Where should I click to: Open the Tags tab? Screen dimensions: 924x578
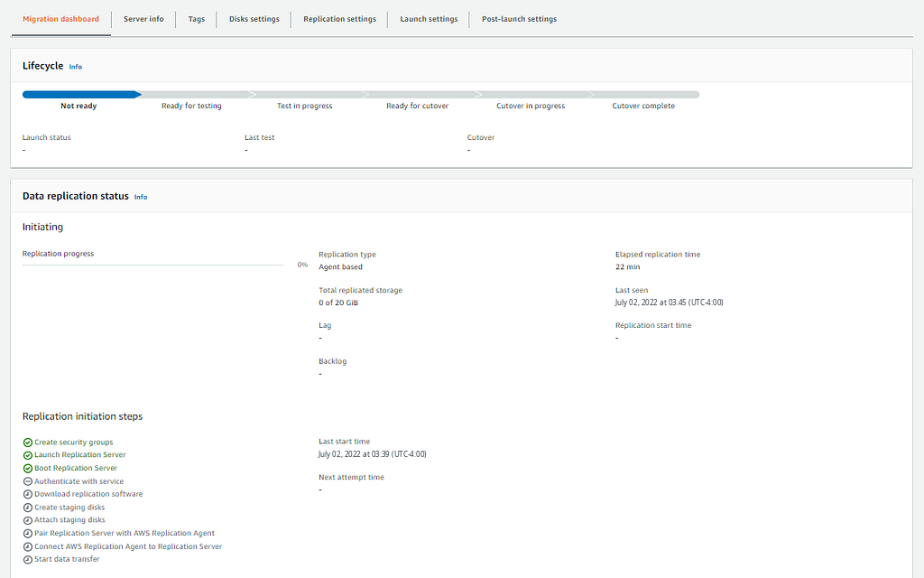pyautogui.click(x=196, y=19)
